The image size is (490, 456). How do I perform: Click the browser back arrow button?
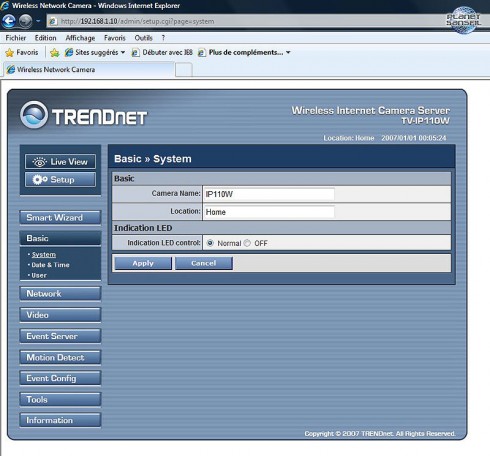pos(9,21)
